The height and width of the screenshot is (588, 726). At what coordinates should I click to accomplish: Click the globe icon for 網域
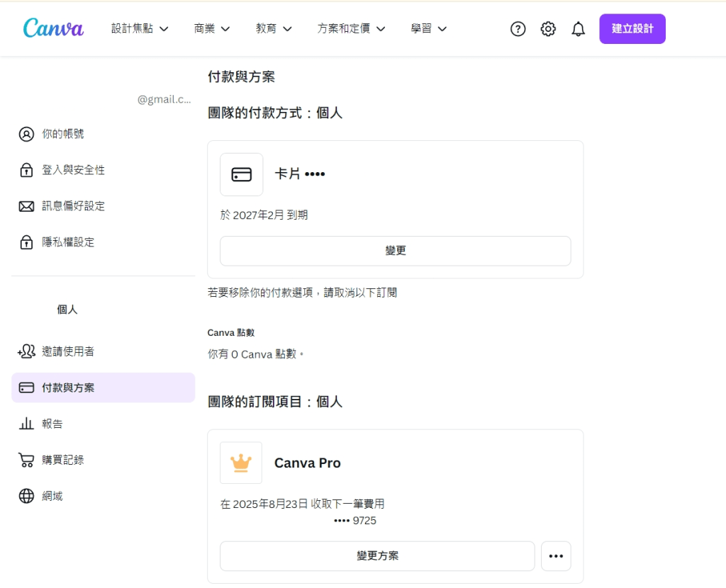26,496
